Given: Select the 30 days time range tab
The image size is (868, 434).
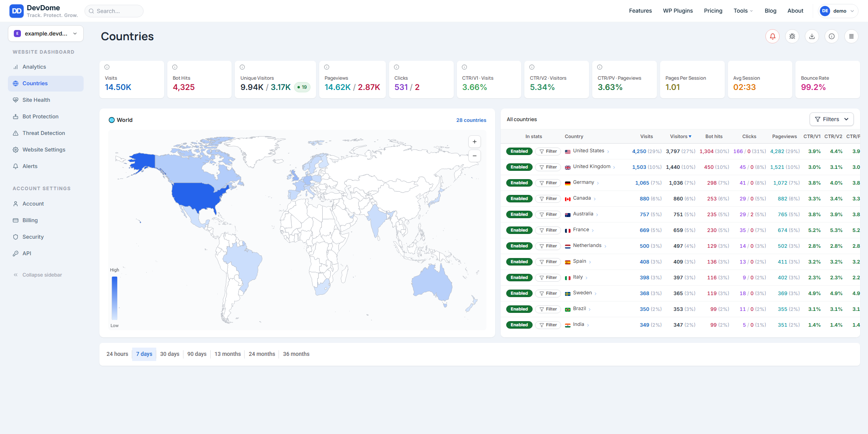Looking at the screenshot, I should 170,354.
